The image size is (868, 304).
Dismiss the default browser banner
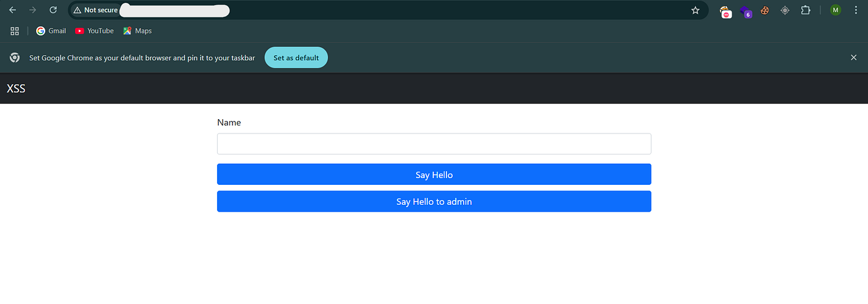[854, 57]
